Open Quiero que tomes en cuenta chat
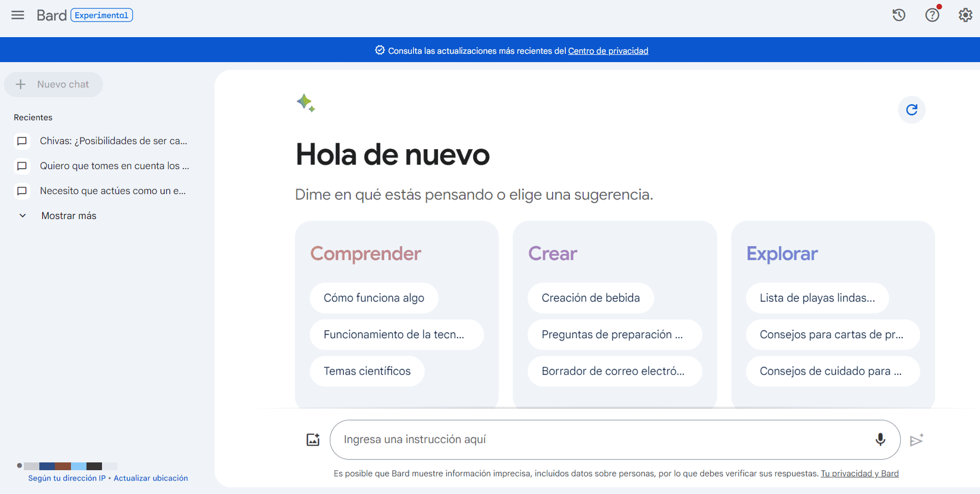The height and width of the screenshot is (494, 980). click(115, 166)
